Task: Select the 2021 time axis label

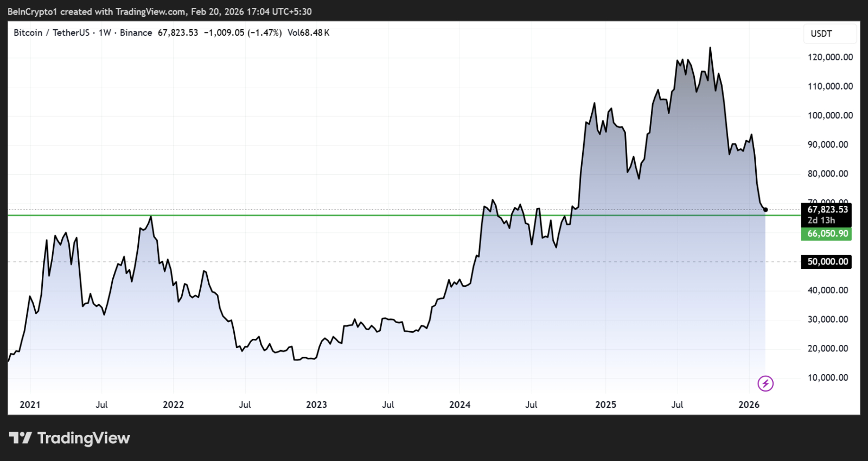Action: pyautogui.click(x=30, y=405)
